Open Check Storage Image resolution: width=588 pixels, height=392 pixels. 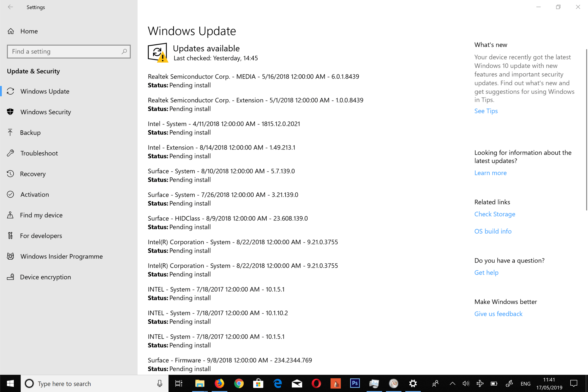(x=495, y=214)
